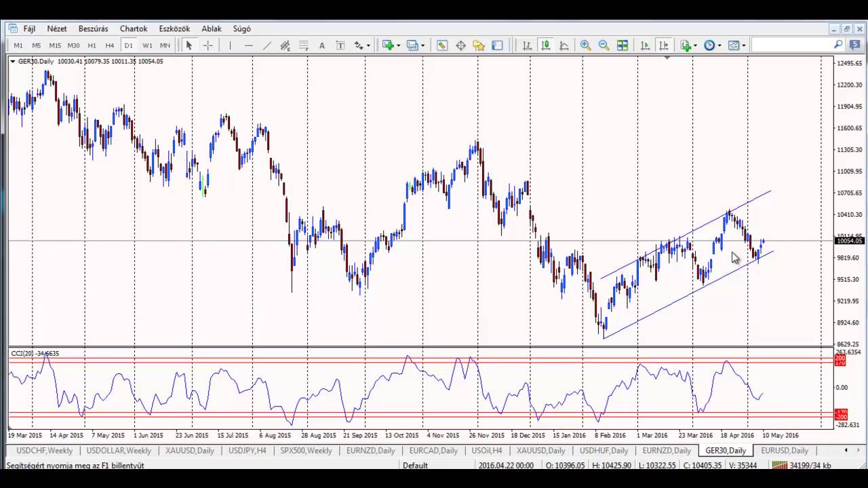Switch chart to candlestick style

(545, 45)
